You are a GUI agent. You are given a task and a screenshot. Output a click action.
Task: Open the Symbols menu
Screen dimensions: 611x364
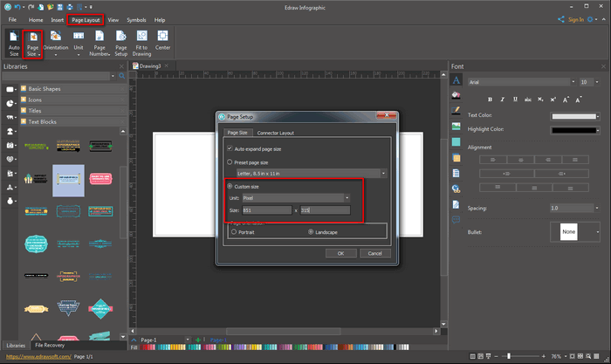tap(137, 19)
